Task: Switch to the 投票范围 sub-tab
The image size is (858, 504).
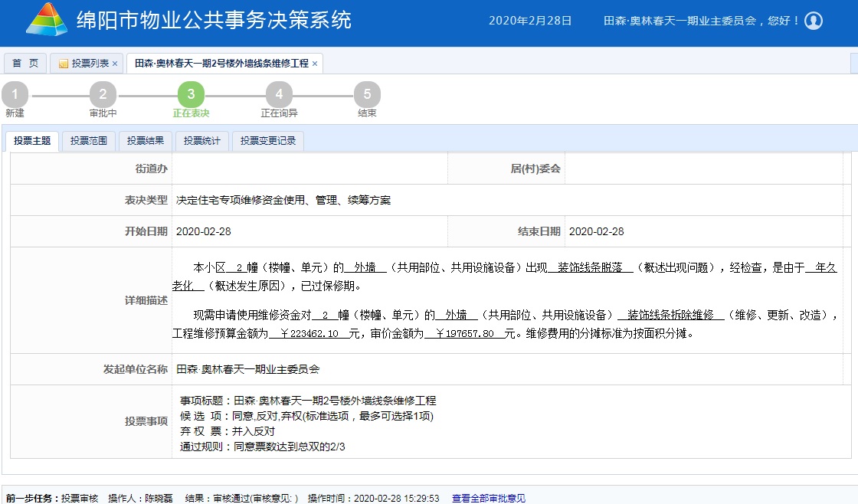Action: pos(89,141)
